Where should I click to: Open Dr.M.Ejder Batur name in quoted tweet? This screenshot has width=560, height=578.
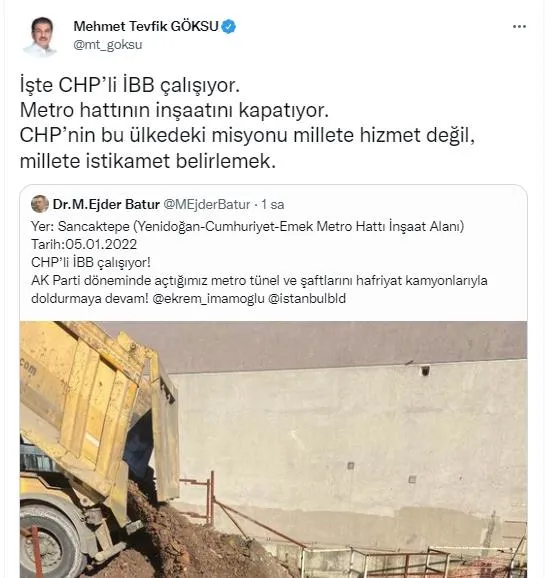(106, 204)
